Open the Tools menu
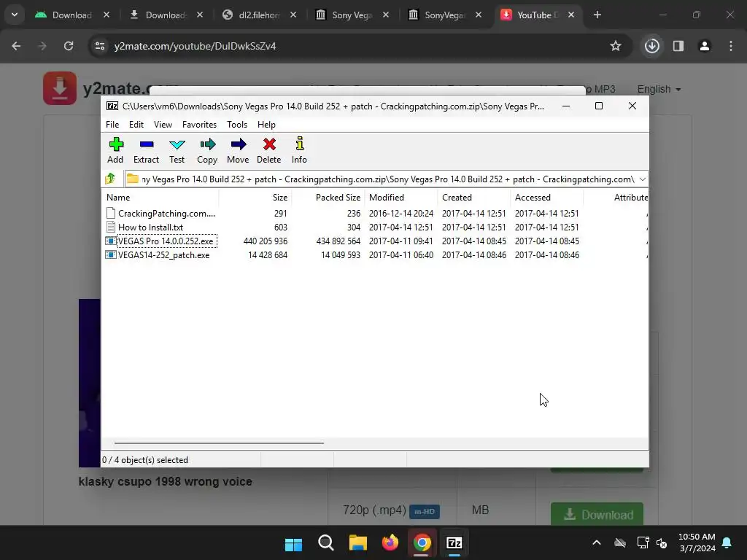The width and height of the screenshot is (747, 560). point(237,124)
